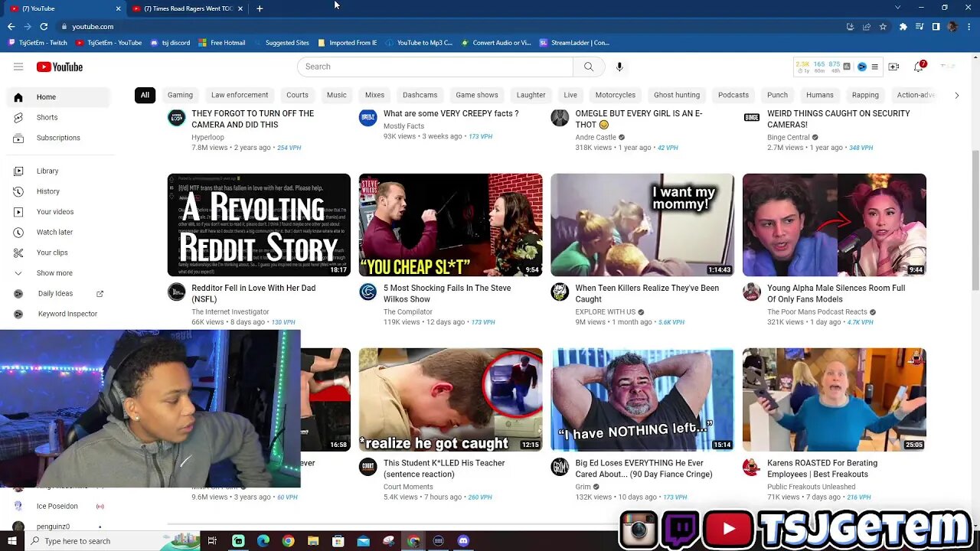Viewport: 980px width, 551px height.
Task: Click the Windows taskbar search box
Action: tap(103, 541)
